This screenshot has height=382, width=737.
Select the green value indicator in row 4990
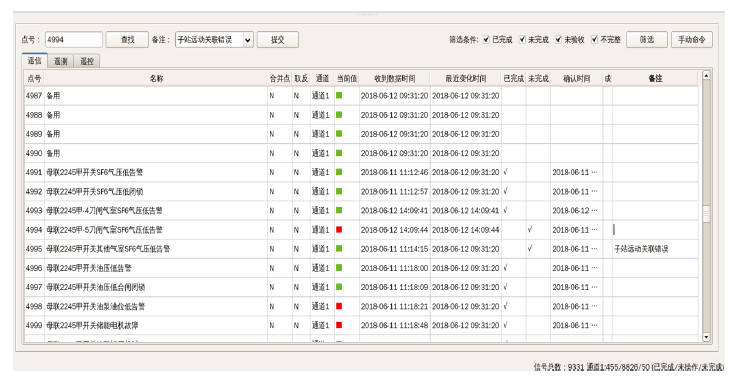click(339, 153)
